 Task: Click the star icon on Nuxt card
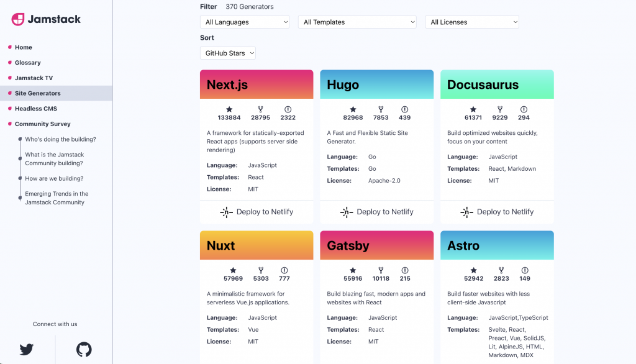click(234, 270)
